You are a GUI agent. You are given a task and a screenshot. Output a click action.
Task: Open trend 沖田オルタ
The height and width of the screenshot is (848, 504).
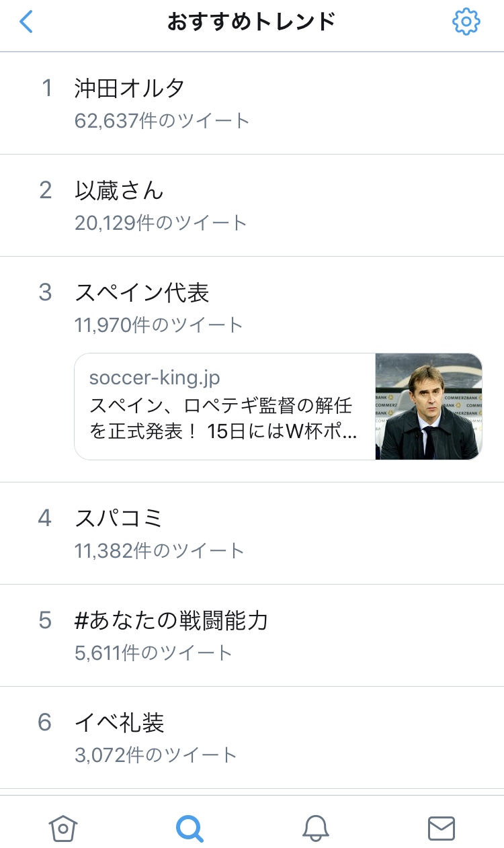coord(130,88)
